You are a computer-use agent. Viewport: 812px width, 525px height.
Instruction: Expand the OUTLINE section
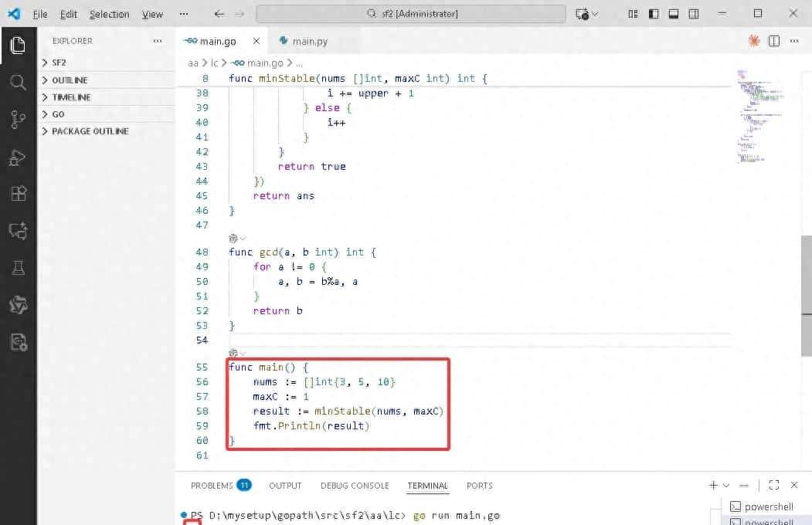[x=70, y=80]
